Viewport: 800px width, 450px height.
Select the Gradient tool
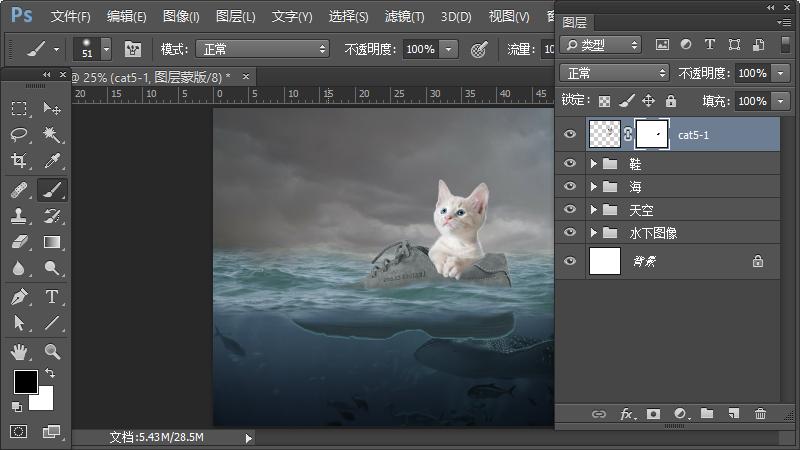click(52, 241)
